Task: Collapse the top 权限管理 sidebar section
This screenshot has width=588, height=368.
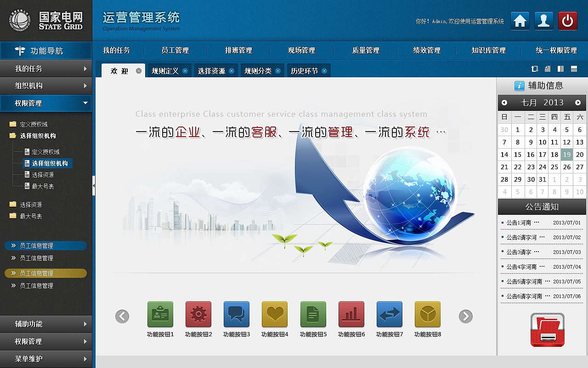Action: [46, 103]
